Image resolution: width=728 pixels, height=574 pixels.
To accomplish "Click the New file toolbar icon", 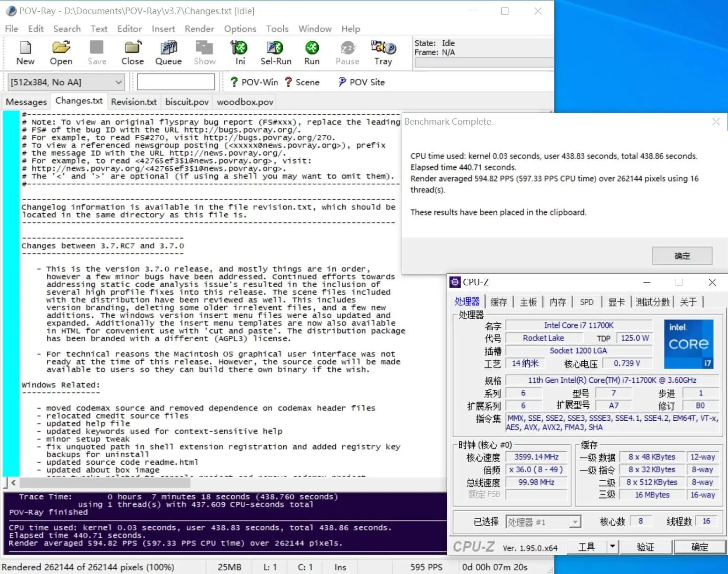I will pos(25,47).
